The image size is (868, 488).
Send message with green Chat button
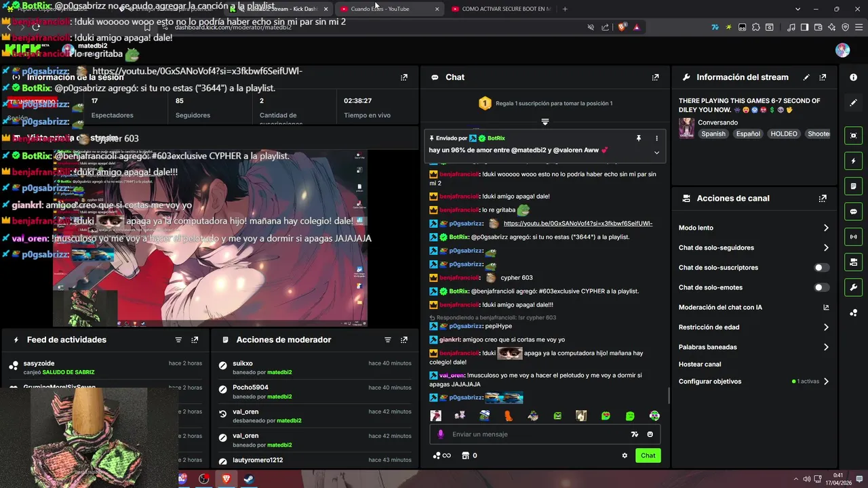(648, 455)
